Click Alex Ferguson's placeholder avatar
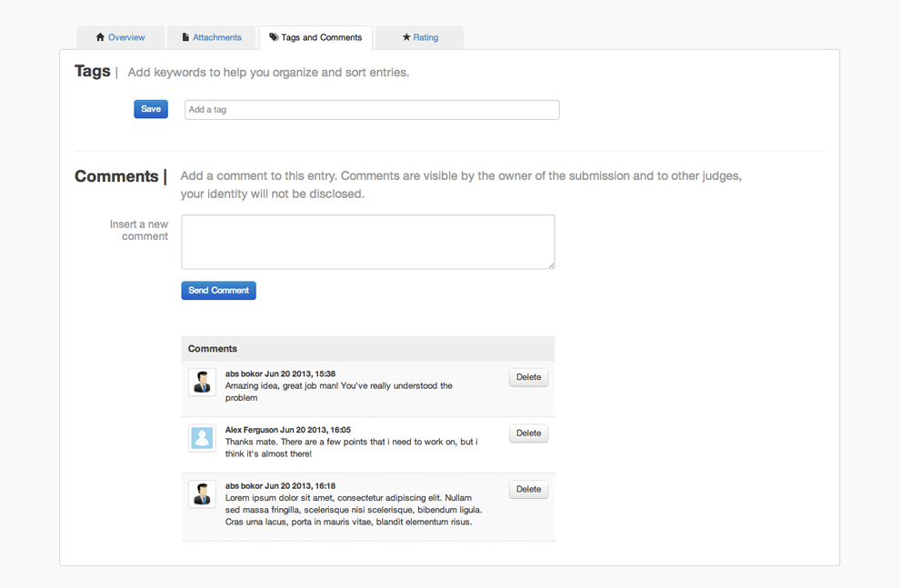900x588 pixels. [x=202, y=438]
